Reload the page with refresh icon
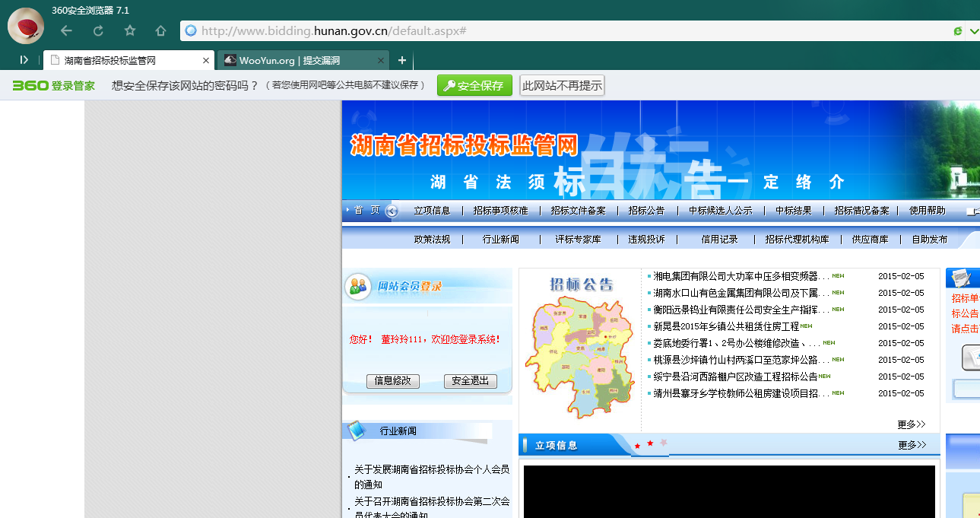Screen dimensions: 980x518 98,30
